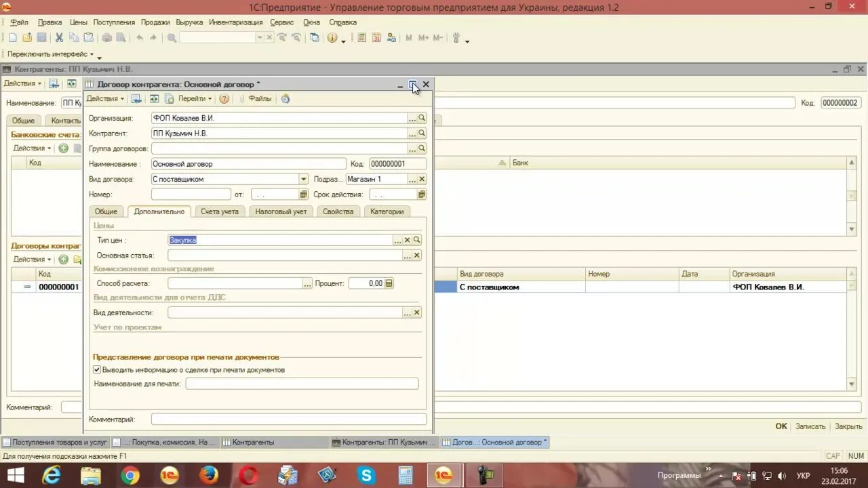Click ellipsis selector for Способ расчета
The height and width of the screenshot is (488, 868).
click(307, 283)
